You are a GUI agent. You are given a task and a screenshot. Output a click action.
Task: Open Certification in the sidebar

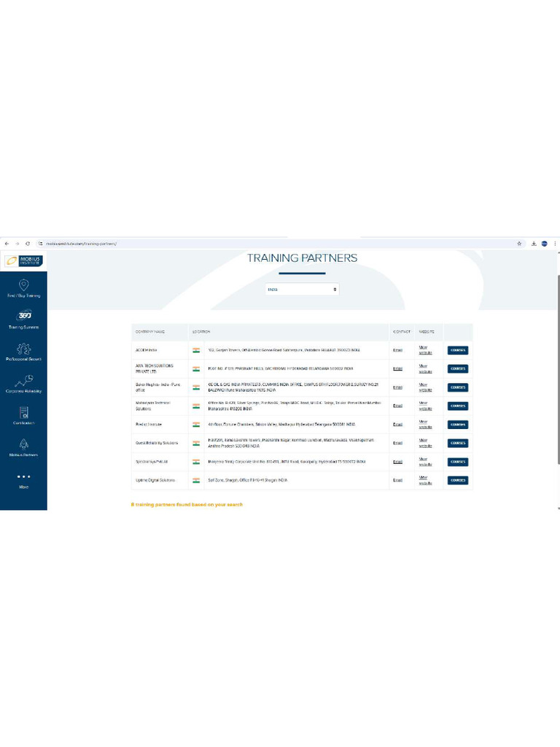click(24, 415)
